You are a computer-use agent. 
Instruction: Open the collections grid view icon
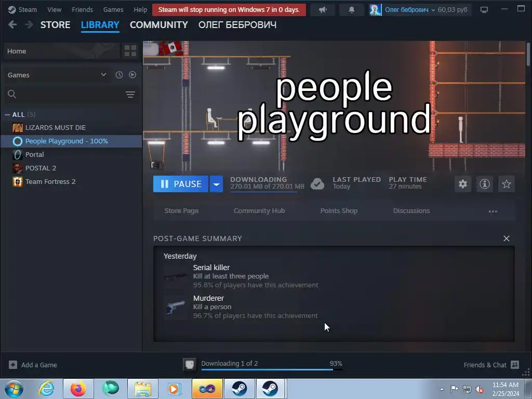click(x=130, y=51)
